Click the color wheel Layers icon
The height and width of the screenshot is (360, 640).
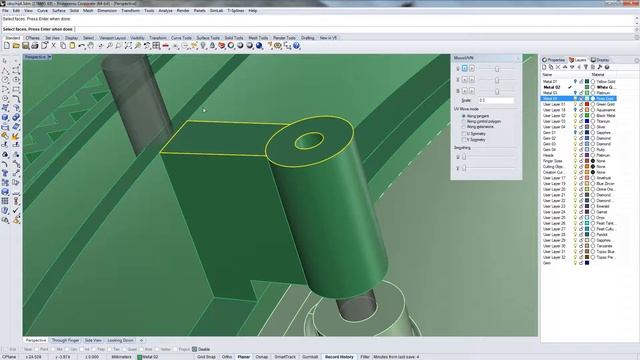pos(231,46)
